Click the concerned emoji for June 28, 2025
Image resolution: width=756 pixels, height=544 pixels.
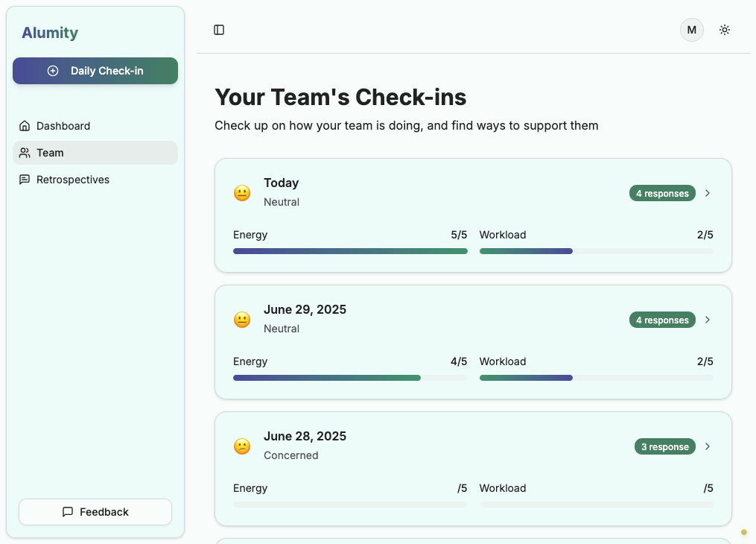pyautogui.click(x=242, y=446)
